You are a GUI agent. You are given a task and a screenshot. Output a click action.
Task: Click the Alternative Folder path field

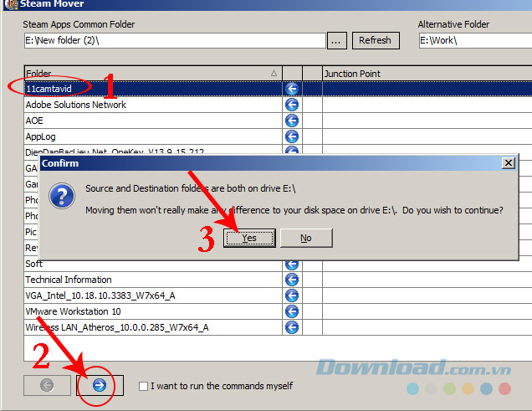coord(475,40)
